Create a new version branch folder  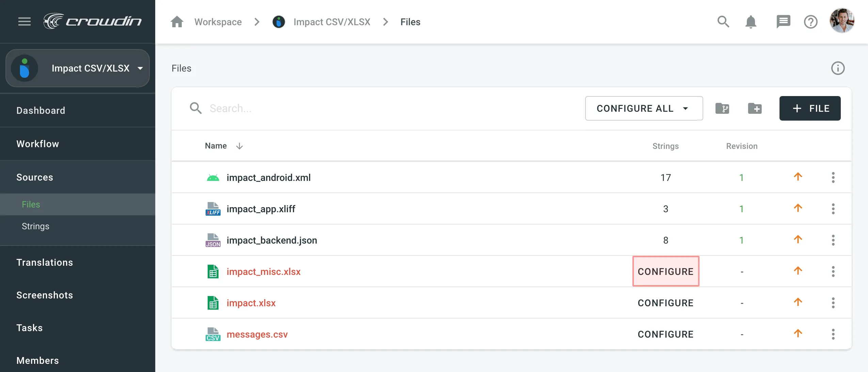722,108
